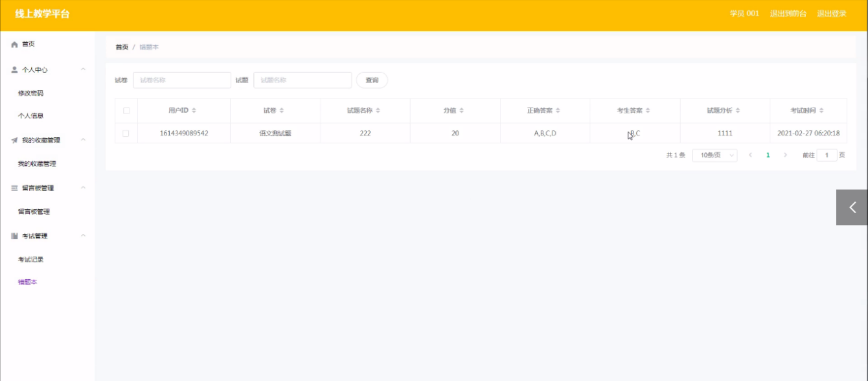Open 修改密码 in the sidebar
This screenshot has width=868, height=381.
[30, 93]
